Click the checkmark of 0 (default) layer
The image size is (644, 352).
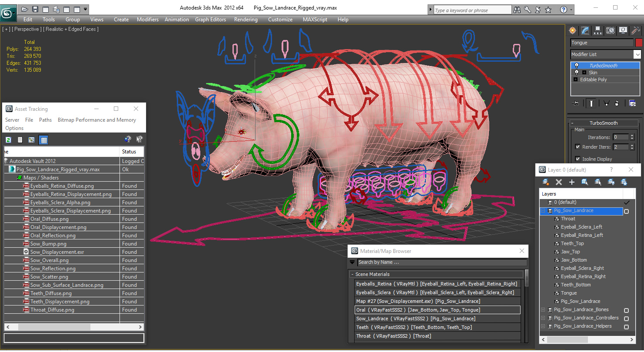pos(626,203)
